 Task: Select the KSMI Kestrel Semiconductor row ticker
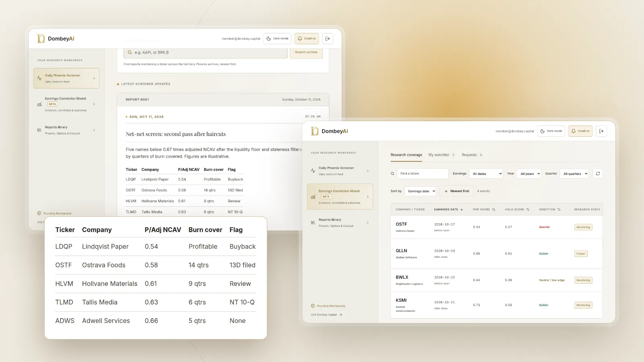401,300
